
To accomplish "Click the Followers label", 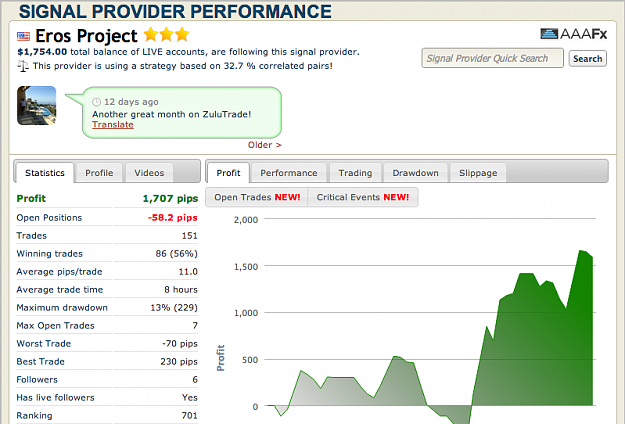I will click(x=37, y=379).
